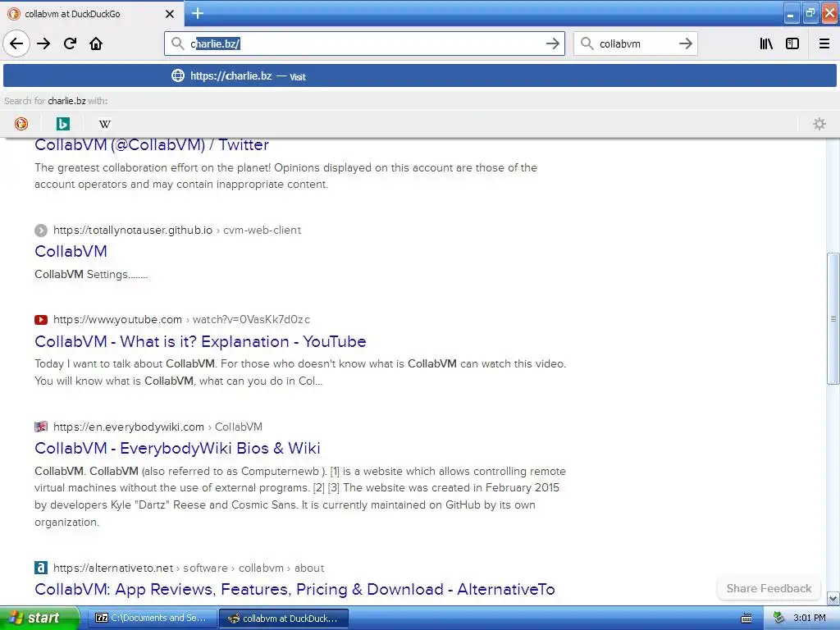The image size is (840, 630).
Task: Click the totallynotauser.github.io URL
Action: click(x=133, y=230)
